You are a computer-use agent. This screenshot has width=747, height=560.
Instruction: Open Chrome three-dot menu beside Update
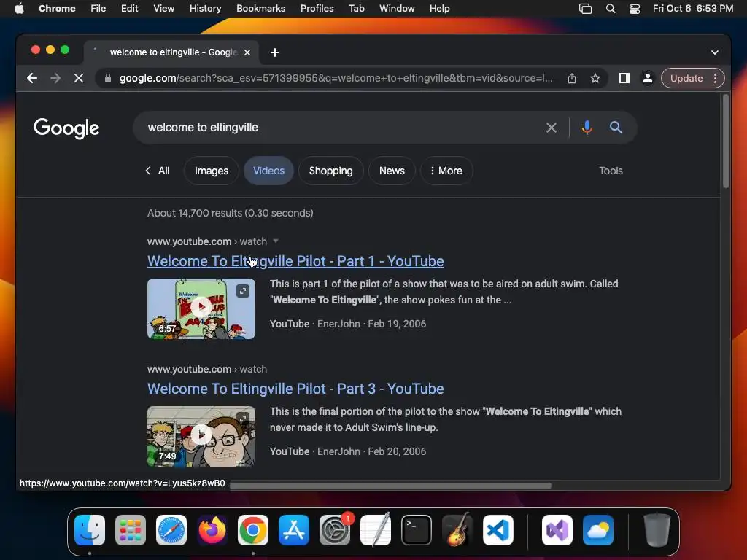click(x=715, y=78)
